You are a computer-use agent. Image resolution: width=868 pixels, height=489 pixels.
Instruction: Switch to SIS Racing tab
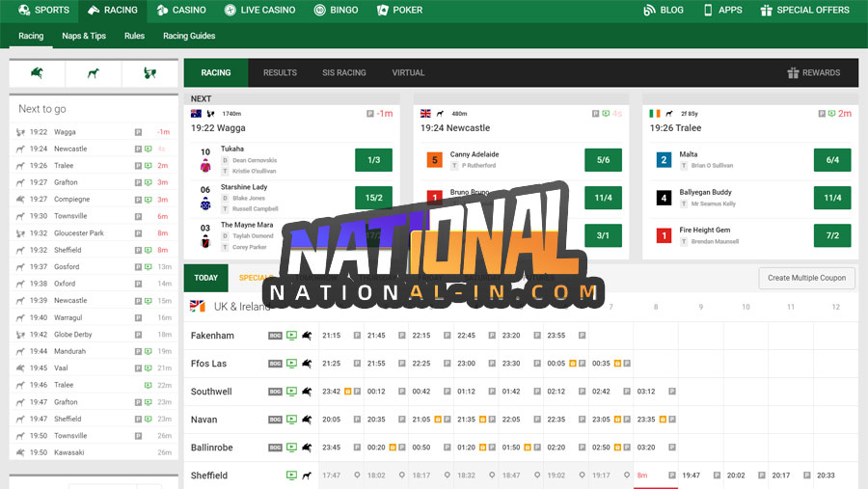coord(343,72)
